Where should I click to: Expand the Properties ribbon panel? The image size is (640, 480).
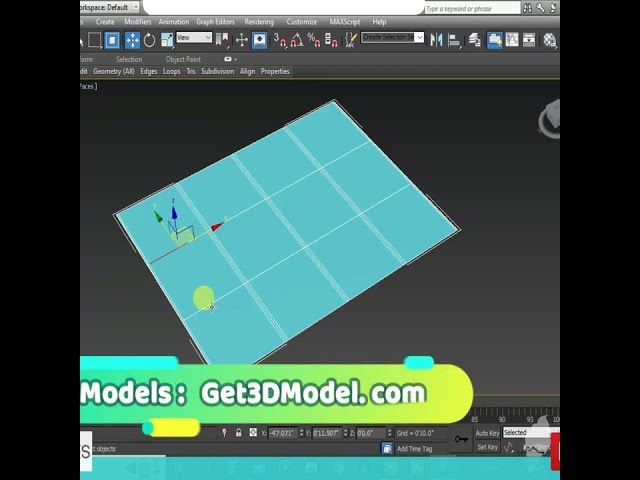pyautogui.click(x=275, y=71)
